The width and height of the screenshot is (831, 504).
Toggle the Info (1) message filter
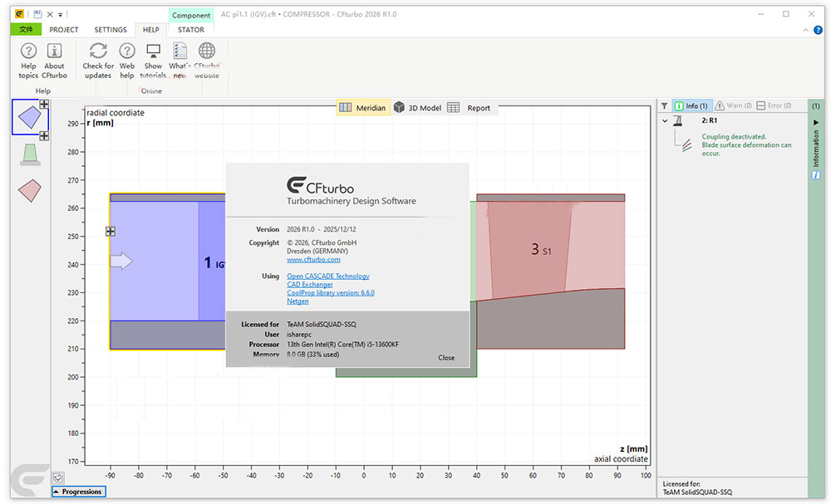(691, 106)
